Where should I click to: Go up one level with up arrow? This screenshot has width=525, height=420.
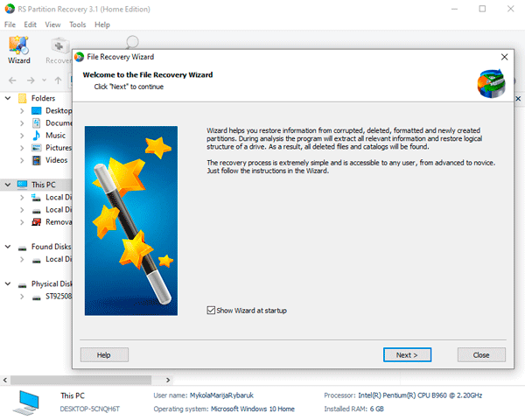click(x=58, y=80)
